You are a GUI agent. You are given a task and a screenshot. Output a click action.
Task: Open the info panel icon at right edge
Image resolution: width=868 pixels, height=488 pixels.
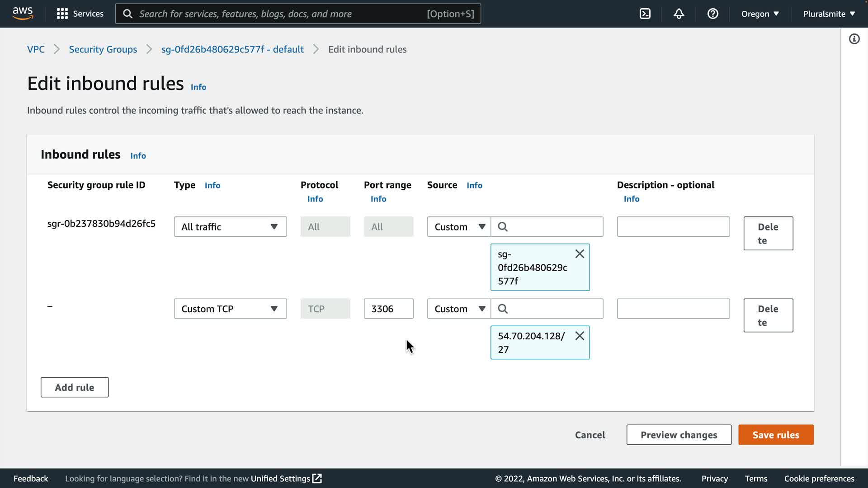(854, 39)
